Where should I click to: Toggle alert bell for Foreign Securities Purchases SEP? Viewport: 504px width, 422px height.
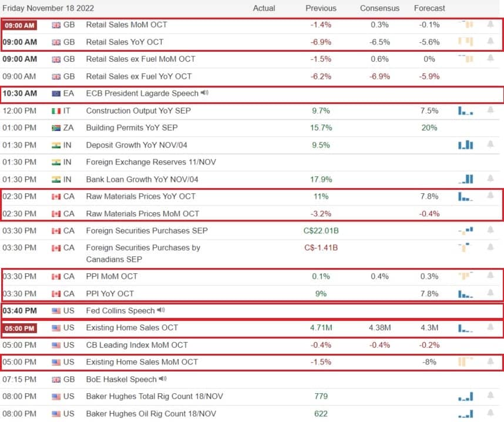click(490, 230)
